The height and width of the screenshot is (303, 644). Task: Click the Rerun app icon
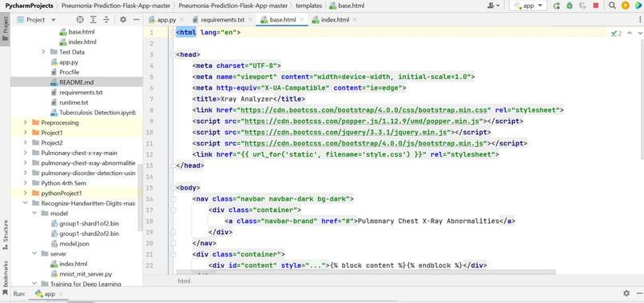point(557,6)
